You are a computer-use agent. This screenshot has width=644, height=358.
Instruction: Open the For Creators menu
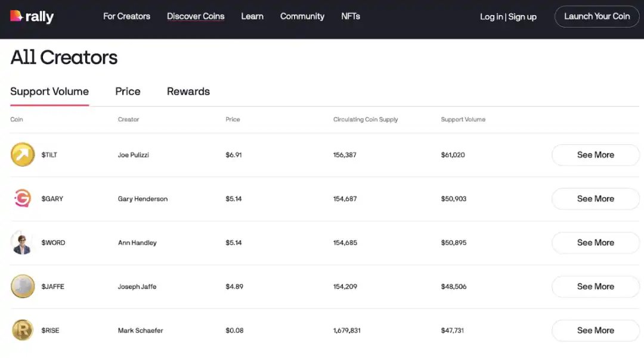click(x=126, y=17)
